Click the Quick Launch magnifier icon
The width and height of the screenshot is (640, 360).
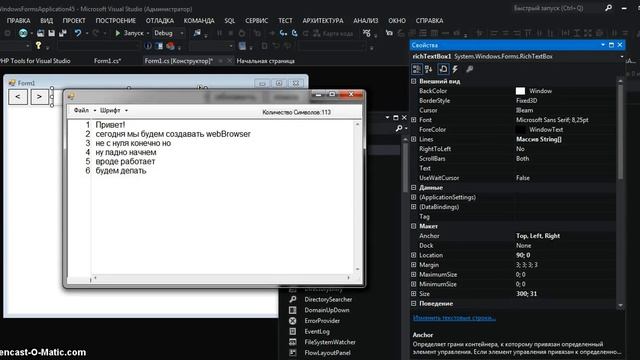pos(608,8)
